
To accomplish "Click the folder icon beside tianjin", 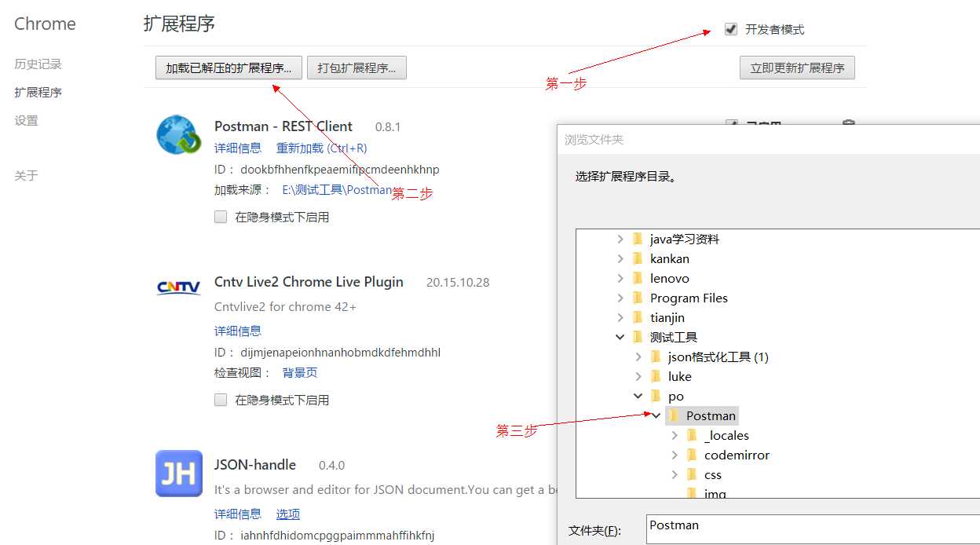I will coord(638,317).
